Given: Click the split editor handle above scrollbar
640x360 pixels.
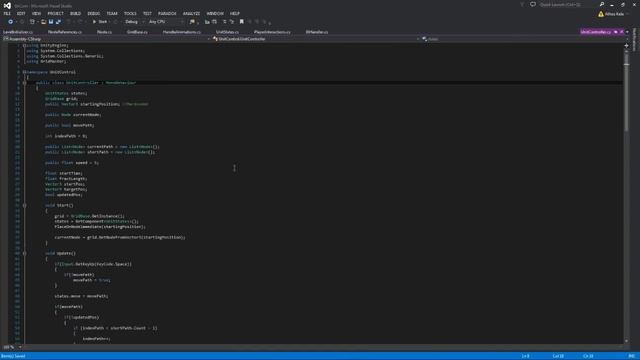Looking at the screenshot, I should click(627, 45).
